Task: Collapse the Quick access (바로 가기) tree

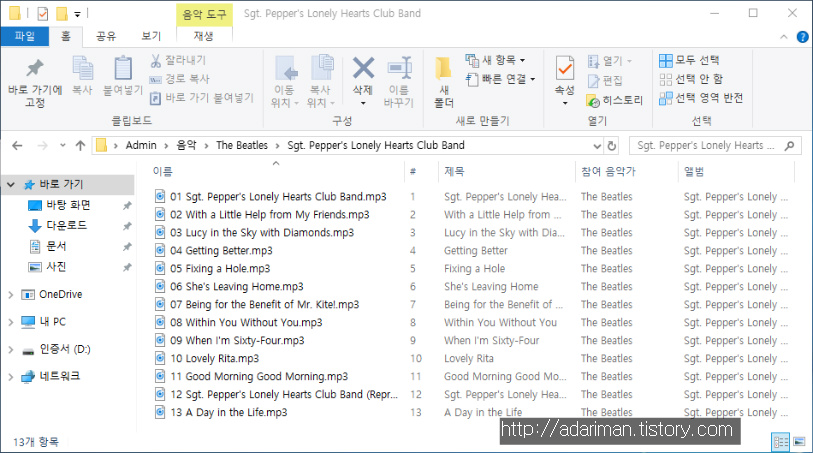Action: (x=11, y=184)
